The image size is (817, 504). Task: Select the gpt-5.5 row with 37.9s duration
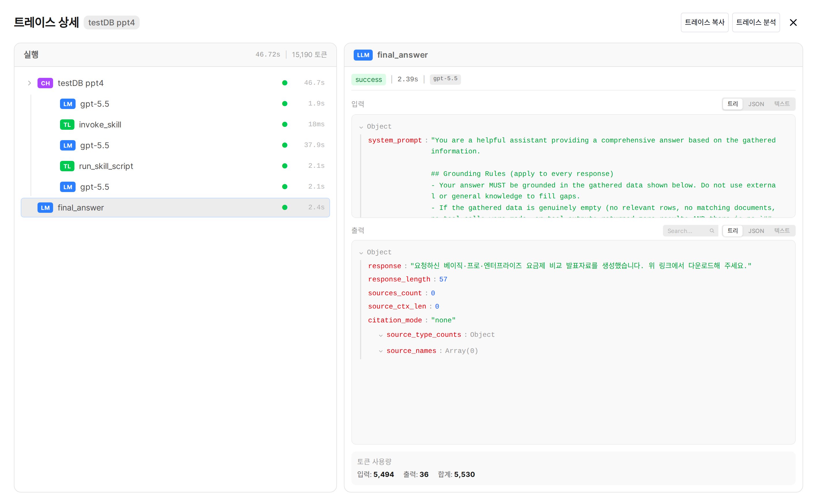point(175,145)
